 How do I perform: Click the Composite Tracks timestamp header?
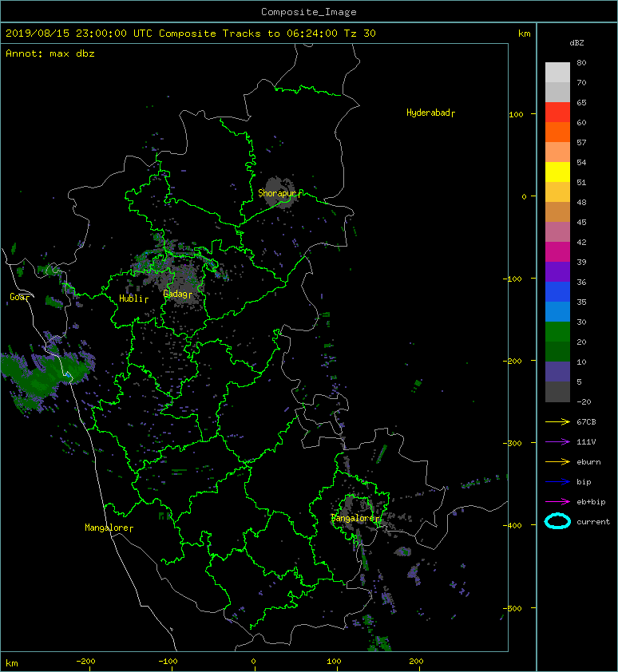click(191, 34)
